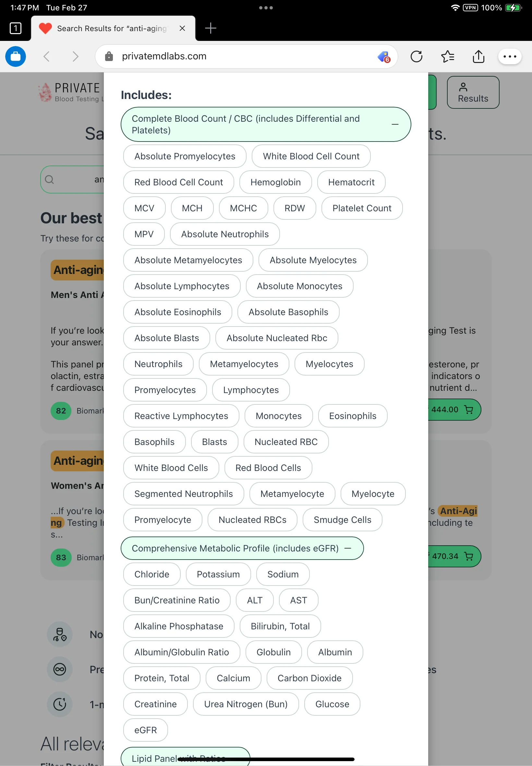Tap the blue briefcase work profile icon

pos(15,56)
